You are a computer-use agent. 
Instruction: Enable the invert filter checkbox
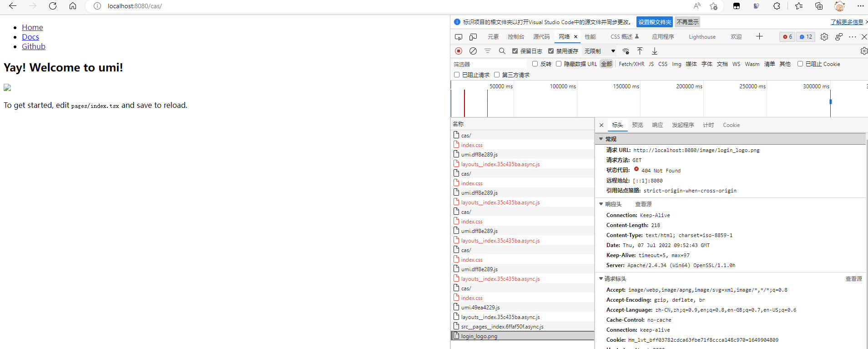click(535, 64)
